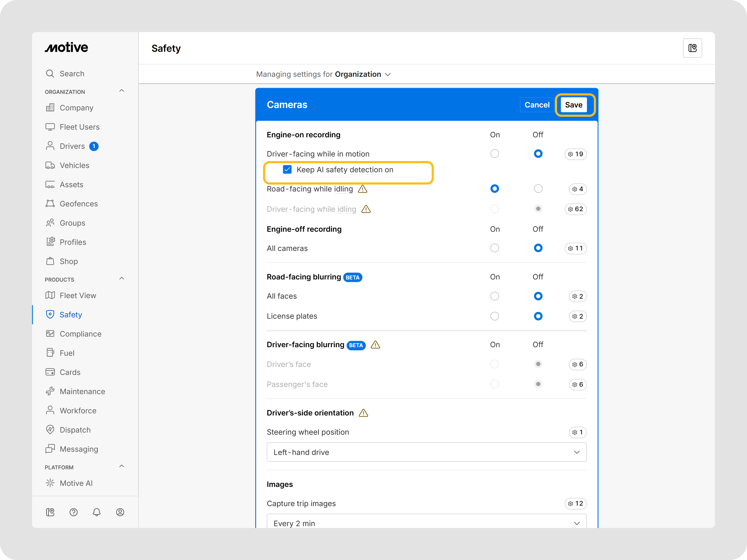Open Messaging in sidebar
The width and height of the screenshot is (747, 560).
(71, 449)
